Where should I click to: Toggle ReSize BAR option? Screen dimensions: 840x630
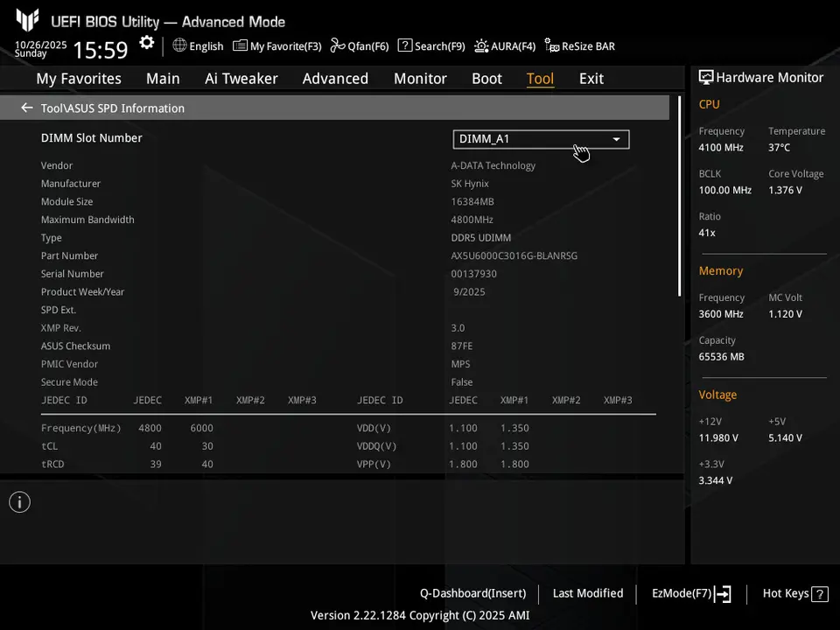(579, 46)
